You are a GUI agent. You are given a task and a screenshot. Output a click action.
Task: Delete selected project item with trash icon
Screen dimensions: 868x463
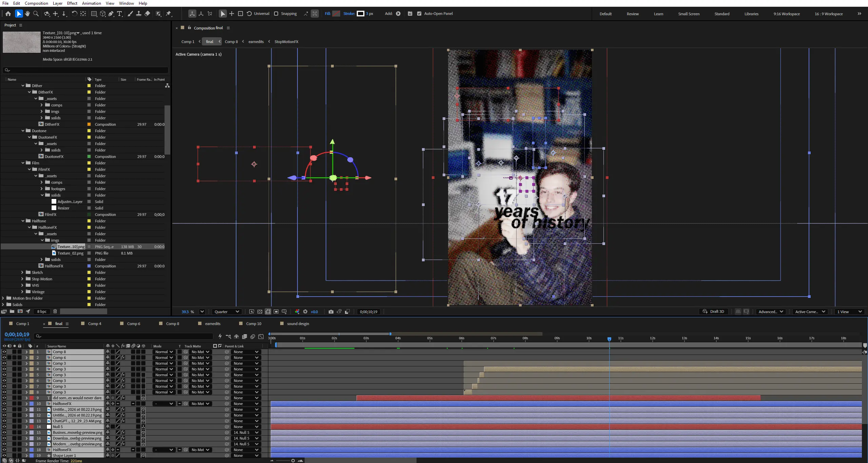(x=55, y=311)
